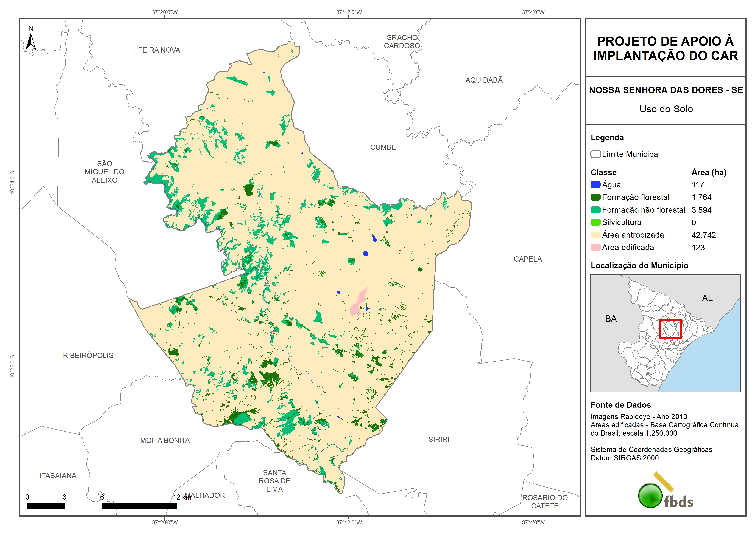
Task: Click the Área antropizada beige swatch
Action: click(x=595, y=235)
